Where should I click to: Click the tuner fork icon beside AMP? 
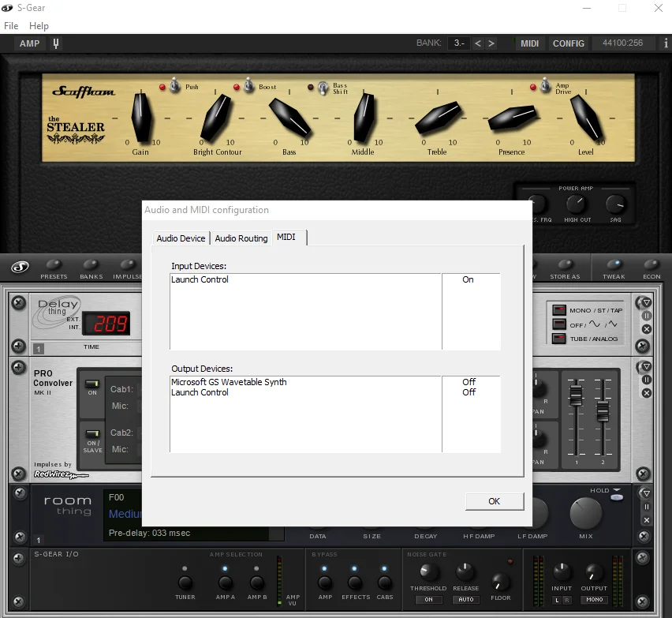coord(56,43)
